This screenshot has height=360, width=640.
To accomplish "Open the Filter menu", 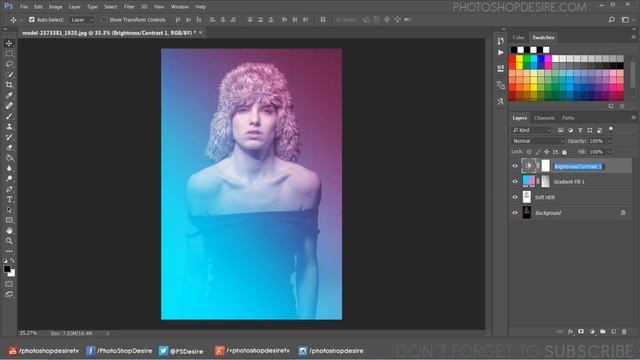I will tap(129, 7).
